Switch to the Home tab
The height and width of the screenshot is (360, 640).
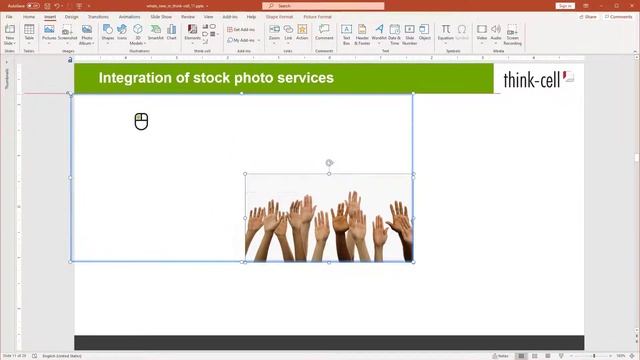click(29, 17)
